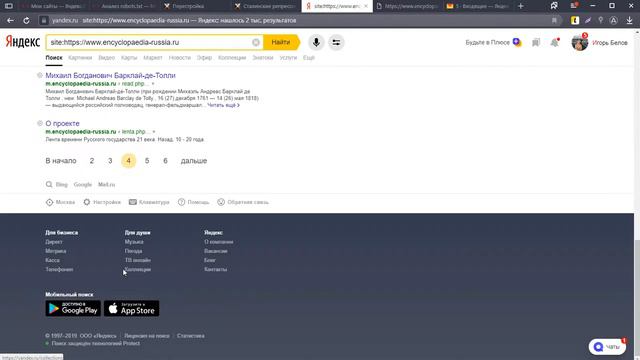
Task: Open the user avatar of Игорь Белов
Action: [579, 42]
